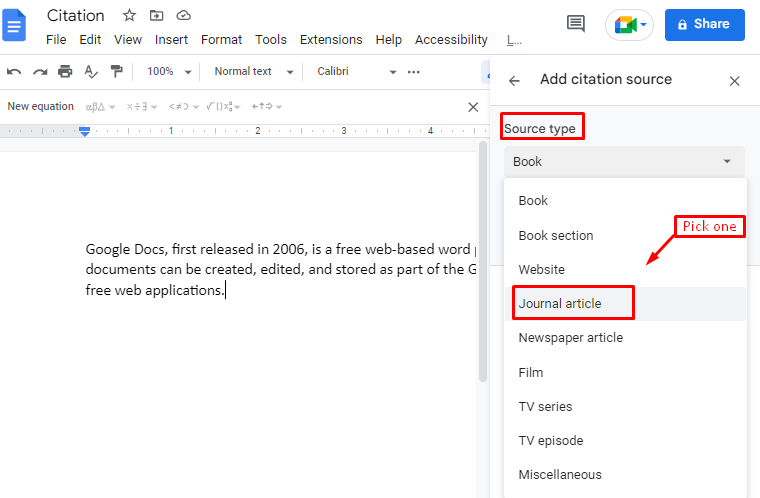Open the Accessibility menu

pyautogui.click(x=451, y=40)
